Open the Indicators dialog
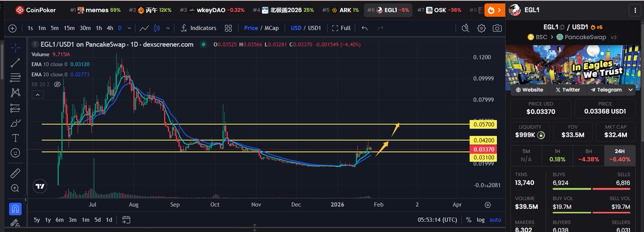This screenshot has width=644, height=232. click(198, 28)
